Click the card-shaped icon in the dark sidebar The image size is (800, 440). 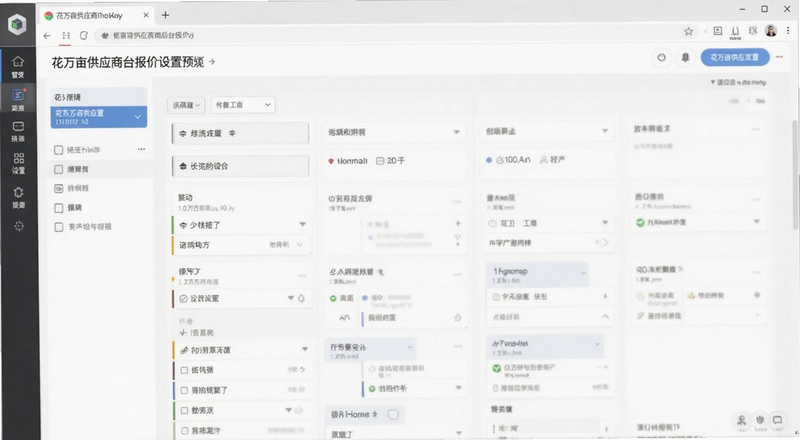tap(18, 126)
